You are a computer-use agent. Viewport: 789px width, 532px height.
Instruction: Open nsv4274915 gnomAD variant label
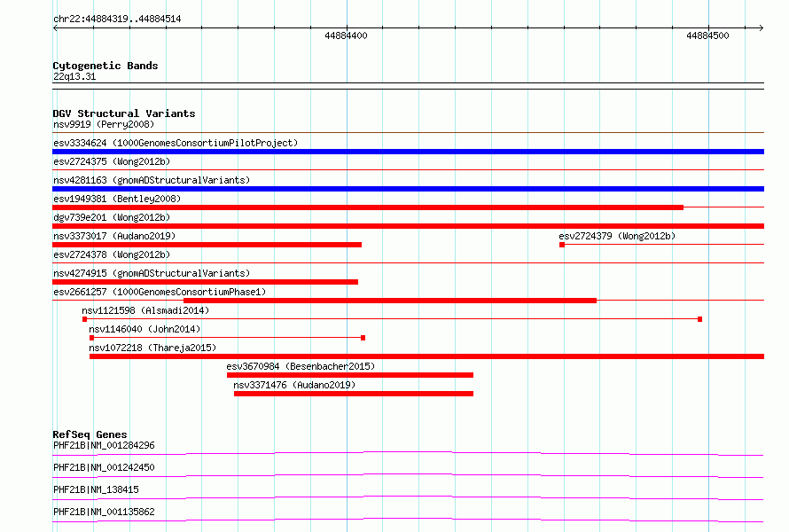pyautogui.click(x=152, y=273)
